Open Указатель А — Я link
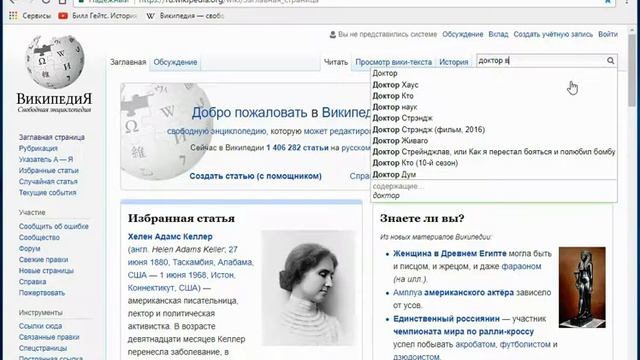The image size is (640, 360). point(46,159)
